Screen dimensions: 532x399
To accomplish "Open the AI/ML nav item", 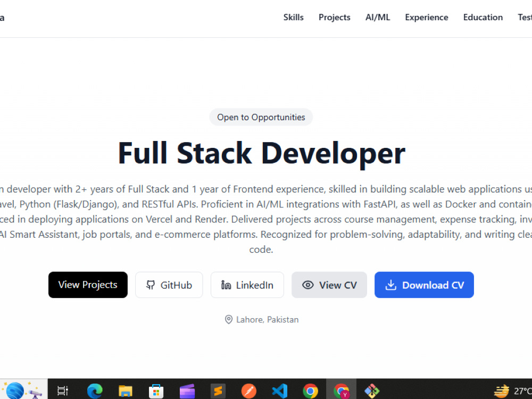I will click(378, 18).
